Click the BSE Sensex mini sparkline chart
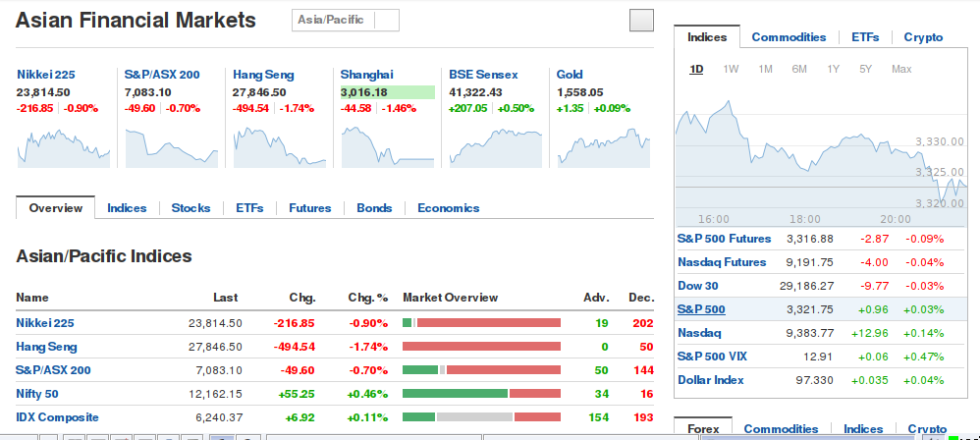 tap(496, 148)
